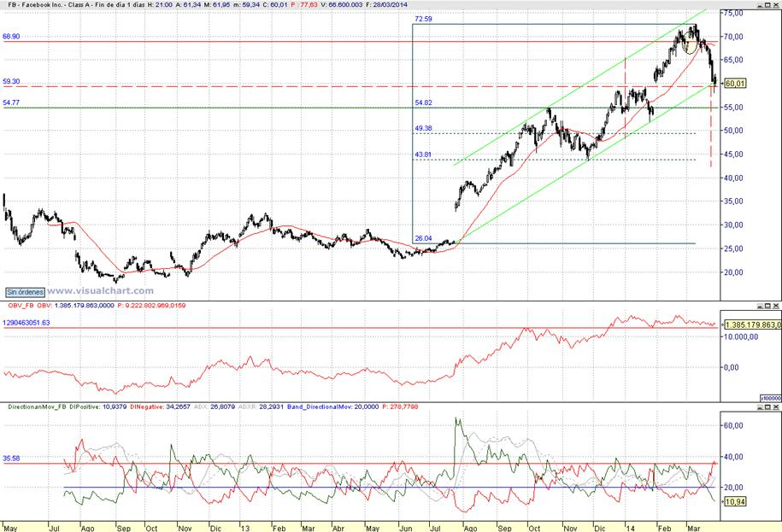782x532 pixels.
Task: Click the 59.30 dashed line label
Action: pos(11,81)
